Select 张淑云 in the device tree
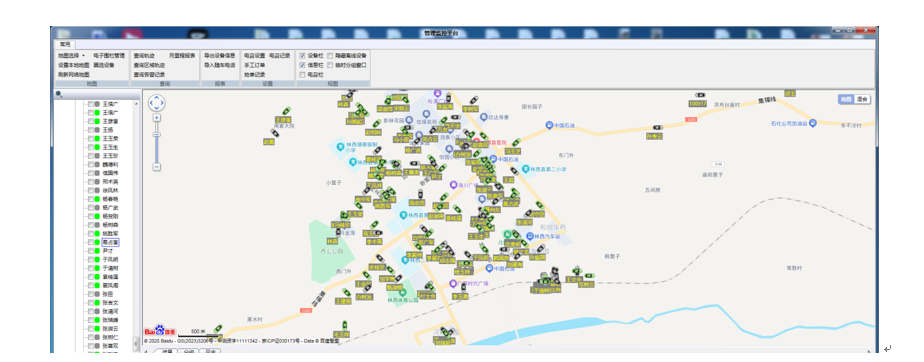The height and width of the screenshot is (362, 924). click(x=110, y=328)
